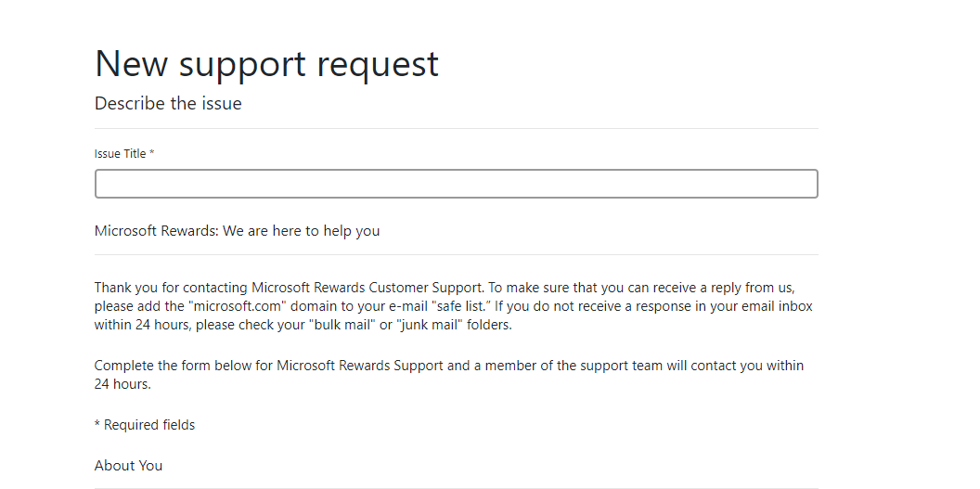The image size is (980, 489).
Task: Click the "Complete the form below" sentence start
Action: pos(169,366)
